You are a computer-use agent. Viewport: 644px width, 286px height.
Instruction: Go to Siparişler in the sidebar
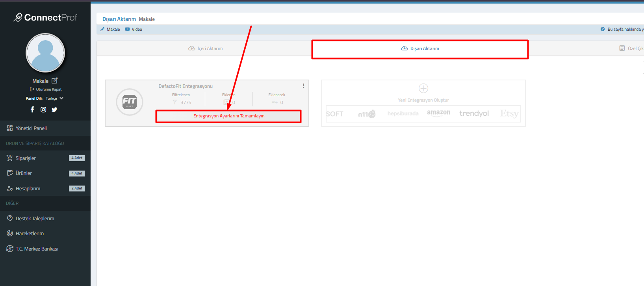point(26,158)
